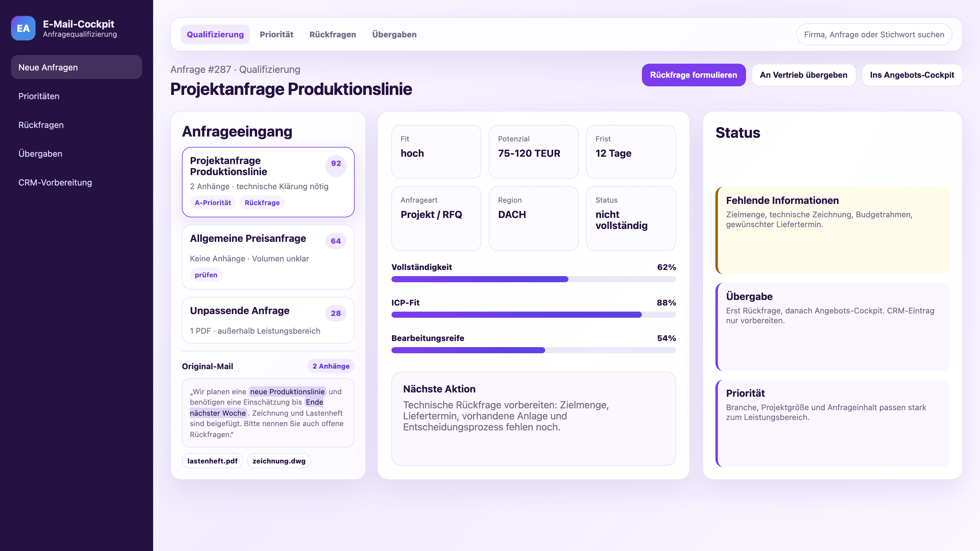980x551 pixels.
Task: Click highlighted phrase nächster Woche
Action: [x=218, y=413]
